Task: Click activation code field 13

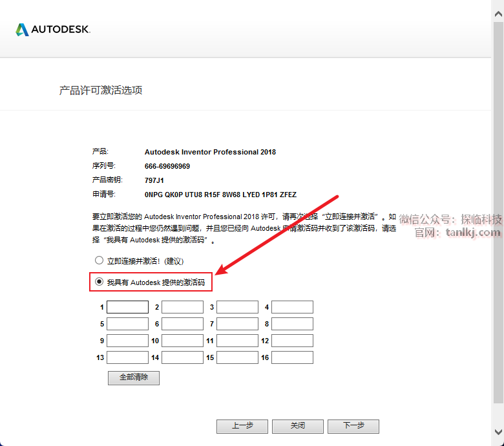Action: (127, 357)
